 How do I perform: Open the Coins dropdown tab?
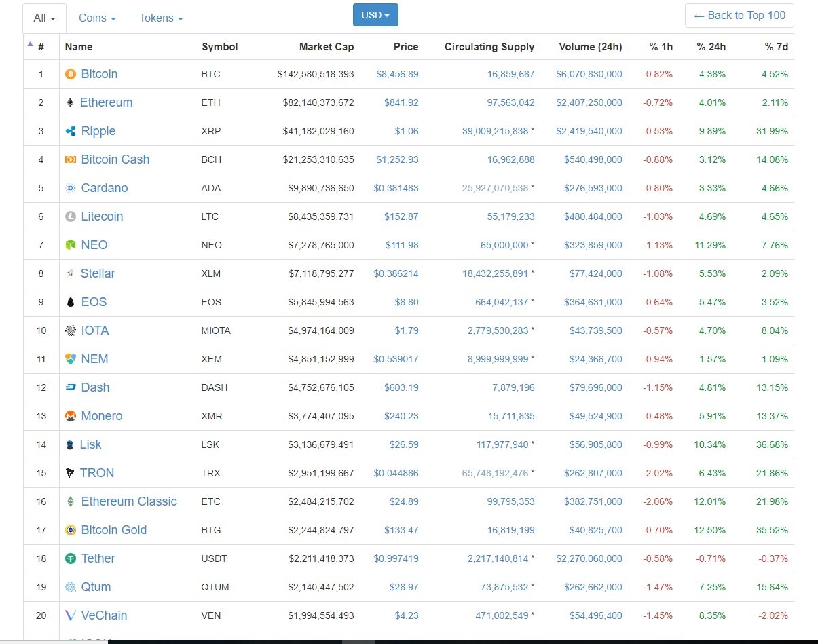coord(97,18)
